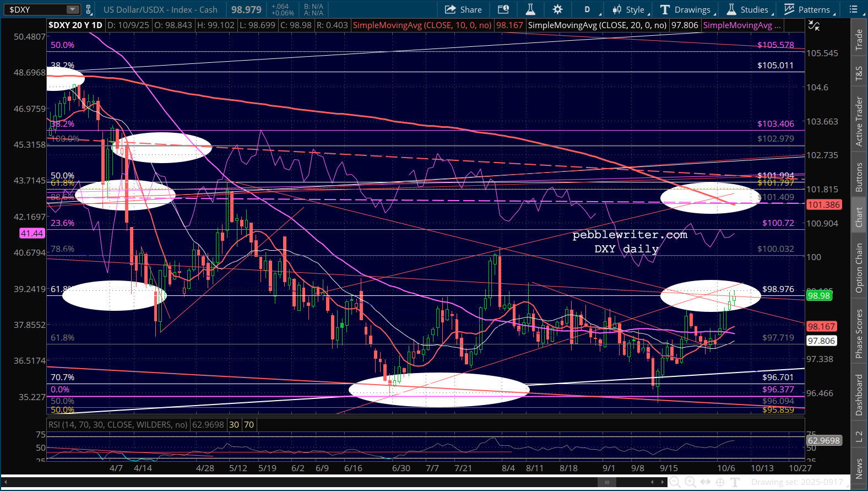The width and height of the screenshot is (868, 491).
Task: Toggle the crosshair target tool
Action: click(720, 482)
